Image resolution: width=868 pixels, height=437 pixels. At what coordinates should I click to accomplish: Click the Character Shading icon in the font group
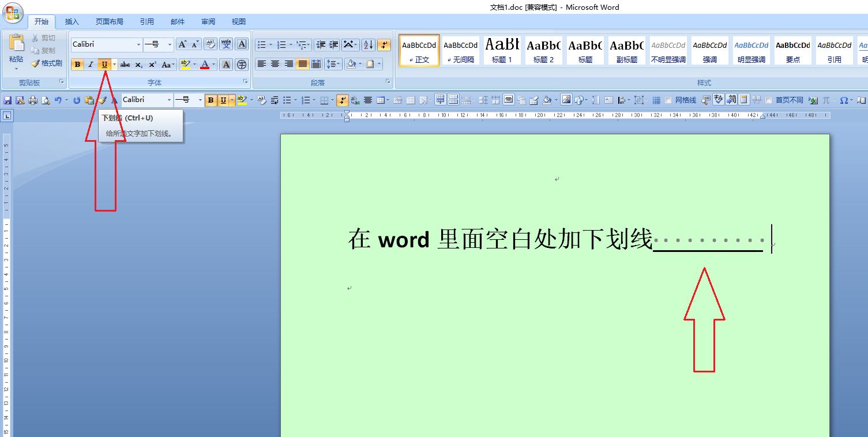click(227, 64)
